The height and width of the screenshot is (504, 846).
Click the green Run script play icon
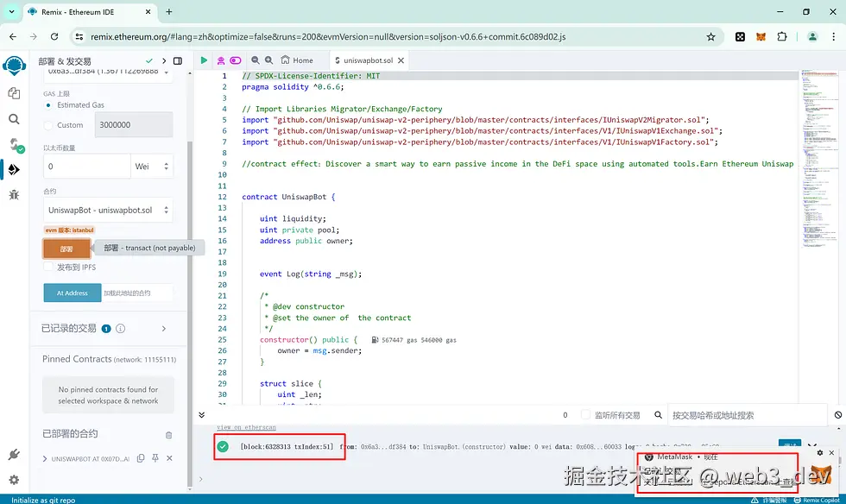204,60
